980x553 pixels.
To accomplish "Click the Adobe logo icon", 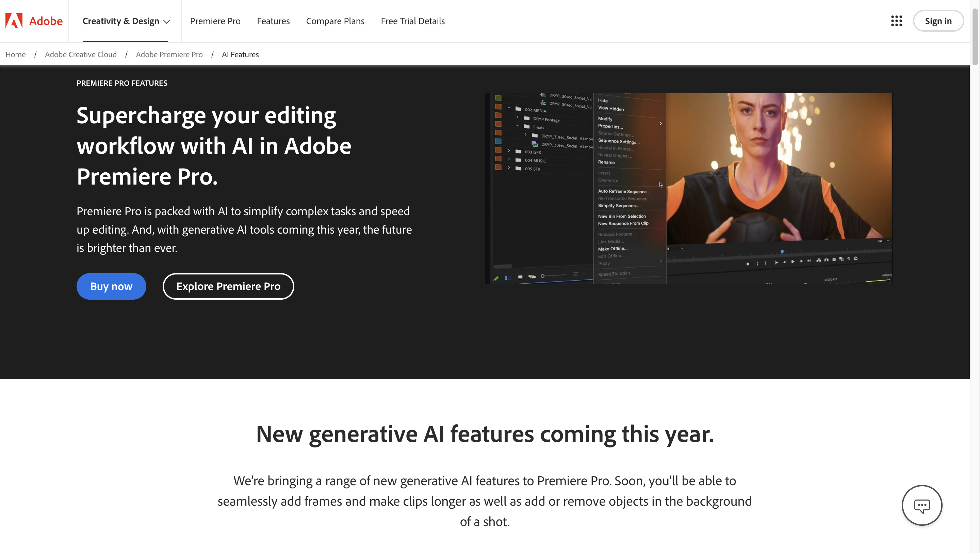I will [x=14, y=21].
